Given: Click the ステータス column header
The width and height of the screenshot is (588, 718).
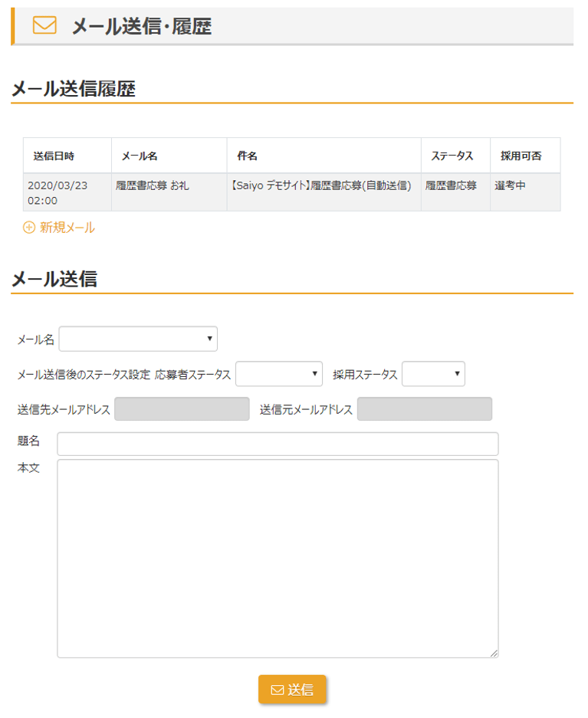Looking at the screenshot, I should (452, 156).
